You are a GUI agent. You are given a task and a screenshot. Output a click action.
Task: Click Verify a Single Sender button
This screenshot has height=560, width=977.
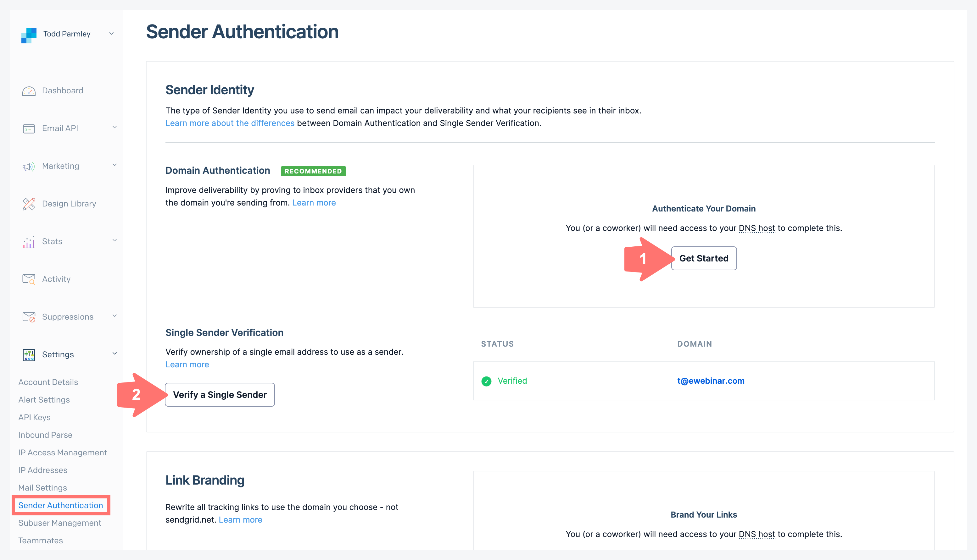click(x=220, y=395)
